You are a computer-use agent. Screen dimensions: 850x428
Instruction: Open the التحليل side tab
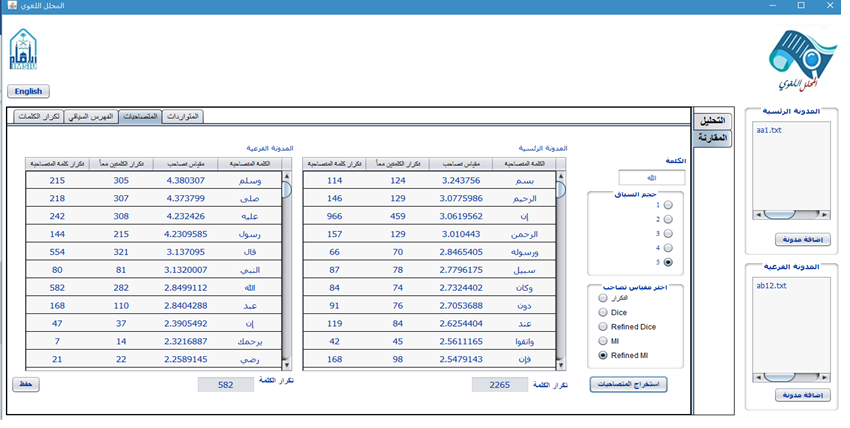point(712,121)
